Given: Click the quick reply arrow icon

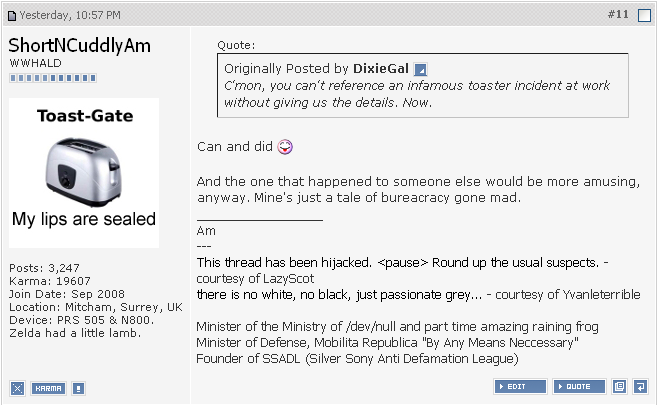Looking at the screenshot, I should click(639, 387).
